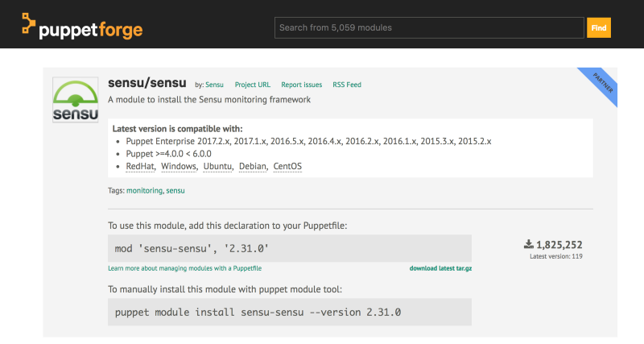Select the monitoring tag
Screen dimensions: 644x344
click(x=144, y=190)
